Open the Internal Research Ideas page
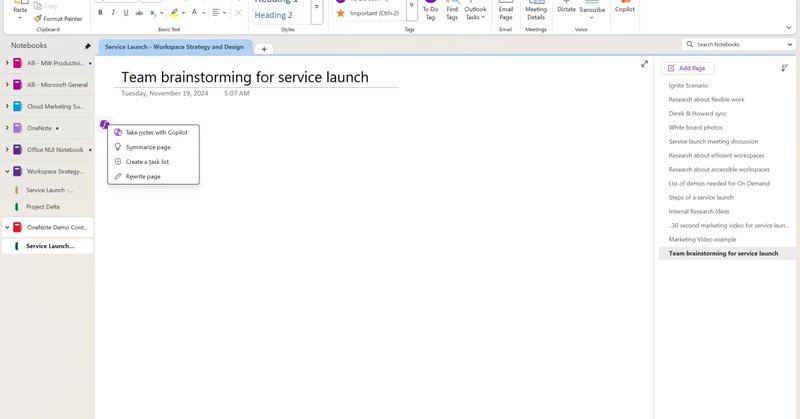Viewport: 800px width, 419px height. click(x=698, y=211)
